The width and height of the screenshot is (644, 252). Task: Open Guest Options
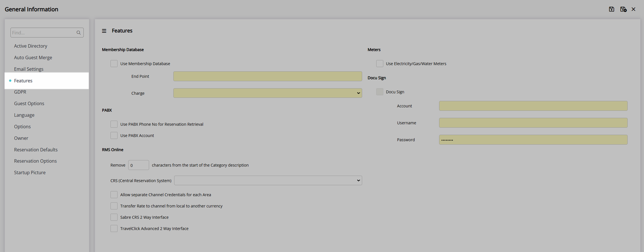click(x=29, y=103)
